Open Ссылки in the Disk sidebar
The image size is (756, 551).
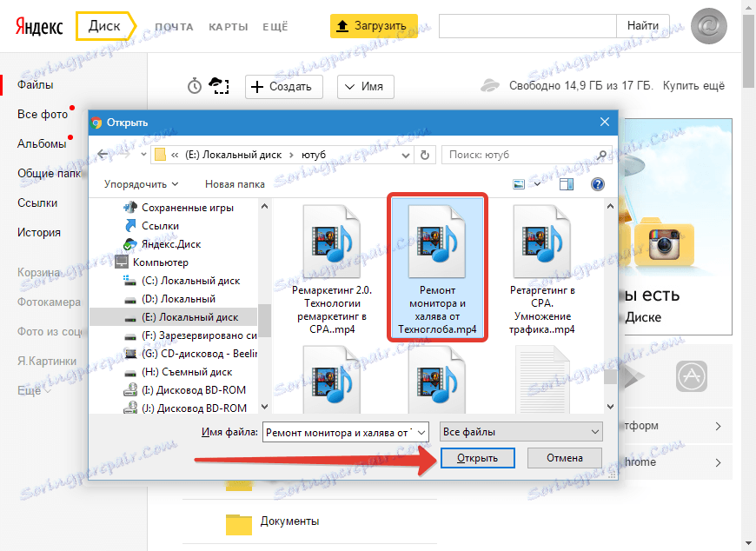click(x=37, y=203)
